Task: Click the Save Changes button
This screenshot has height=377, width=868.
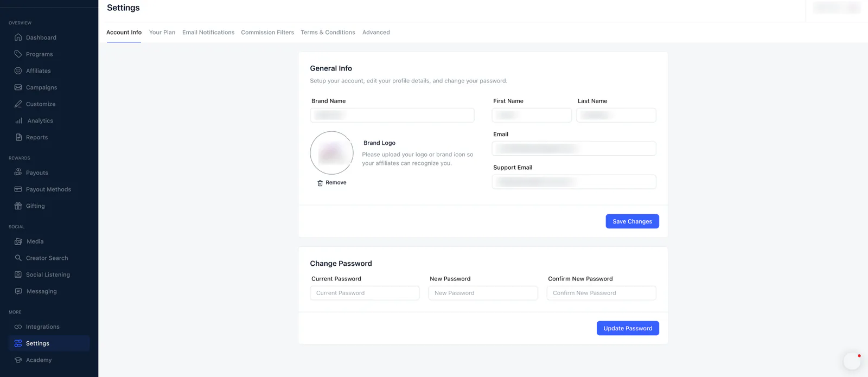Action: pyautogui.click(x=632, y=221)
